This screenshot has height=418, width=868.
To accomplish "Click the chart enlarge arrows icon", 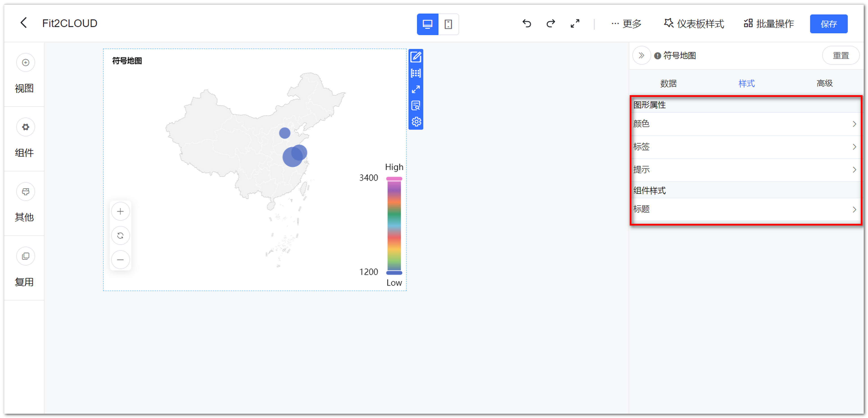I will point(416,89).
